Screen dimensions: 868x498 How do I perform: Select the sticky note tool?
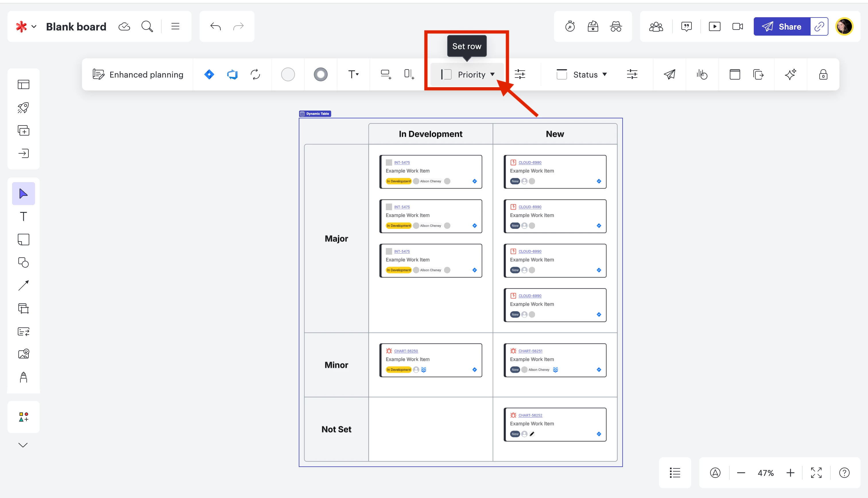pos(23,240)
